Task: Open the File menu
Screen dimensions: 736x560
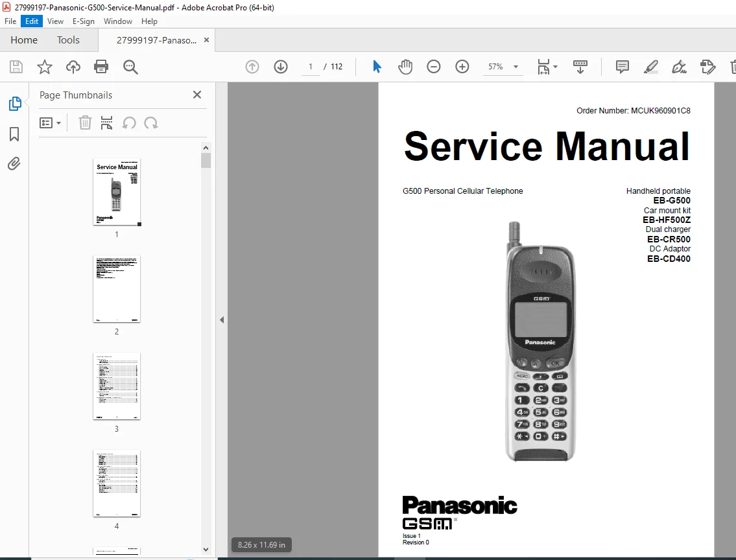Action: [x=10, y=21]
